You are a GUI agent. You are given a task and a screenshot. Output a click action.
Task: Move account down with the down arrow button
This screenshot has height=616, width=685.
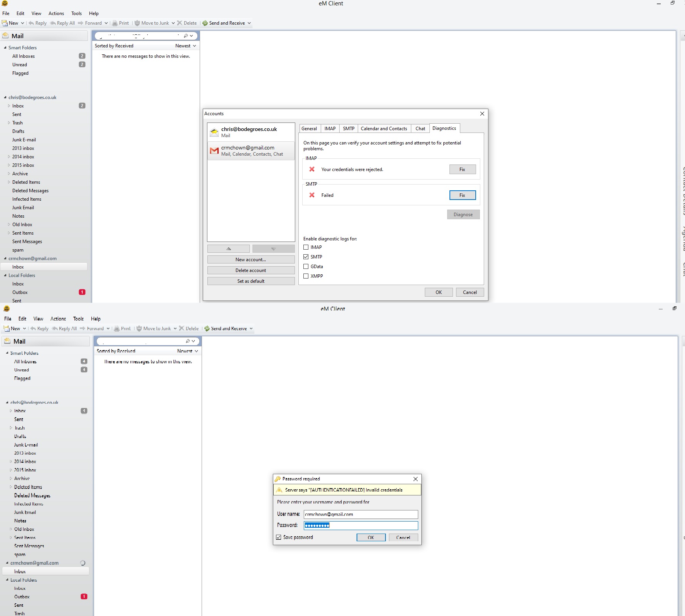(x=273, y=249)
